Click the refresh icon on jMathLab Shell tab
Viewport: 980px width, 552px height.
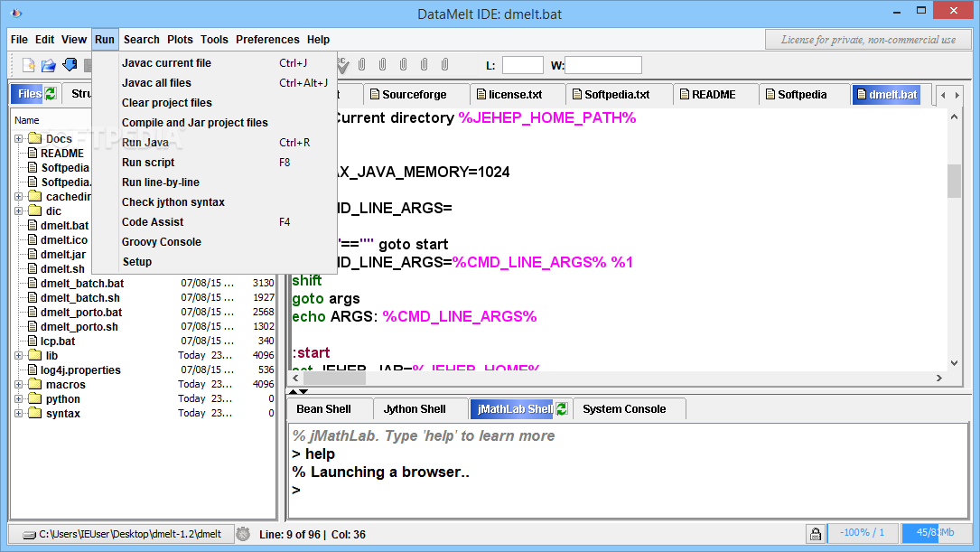(562, 409)
